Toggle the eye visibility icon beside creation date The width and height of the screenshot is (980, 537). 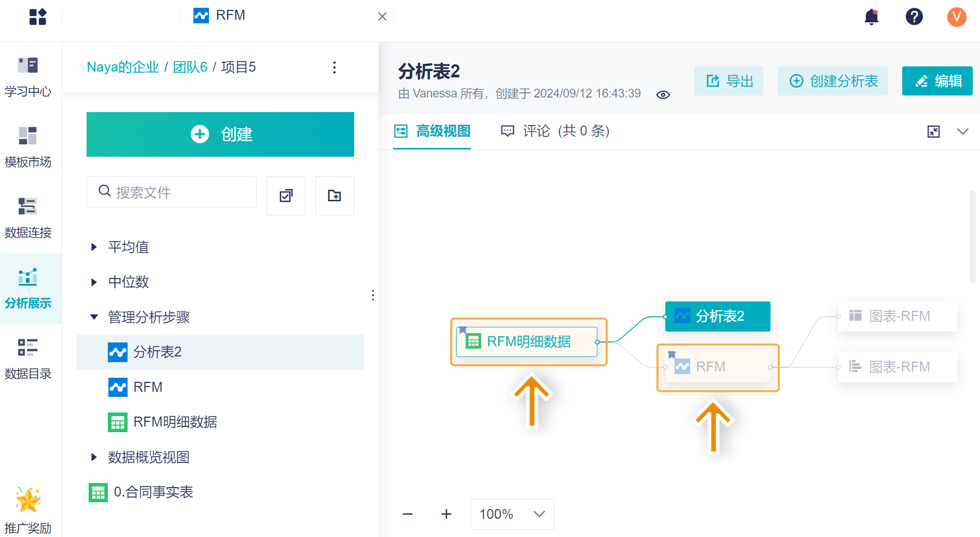click(x=663, y=94)
